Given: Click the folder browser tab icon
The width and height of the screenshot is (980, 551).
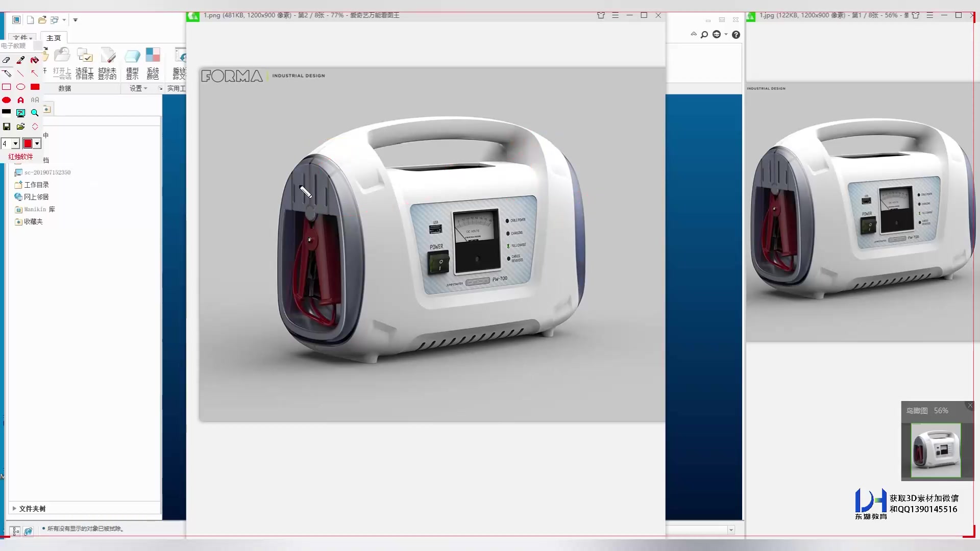Looking at the screenshot, I should (47, 109).
